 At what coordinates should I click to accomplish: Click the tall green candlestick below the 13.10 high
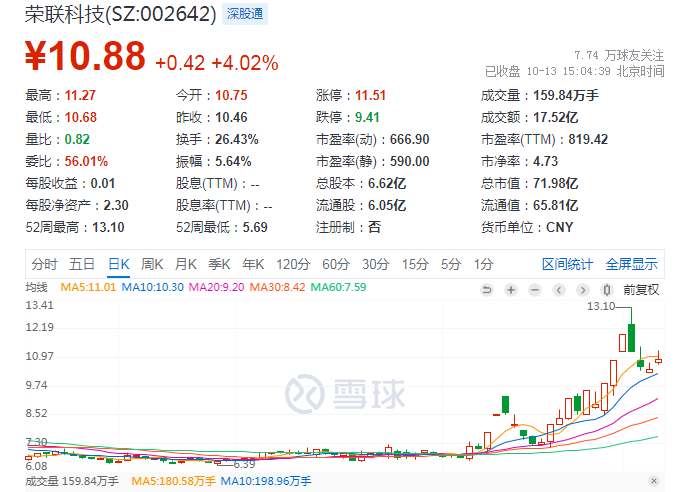click(631, 338)
